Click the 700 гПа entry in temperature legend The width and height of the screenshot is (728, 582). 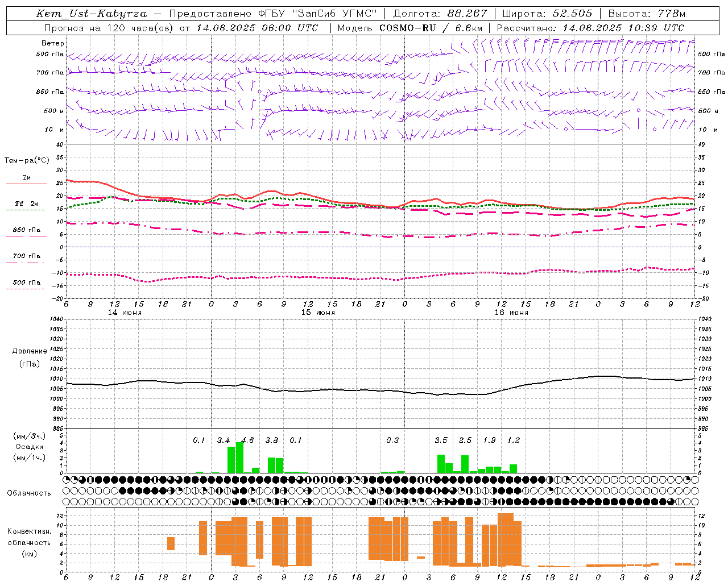point(27,256)
